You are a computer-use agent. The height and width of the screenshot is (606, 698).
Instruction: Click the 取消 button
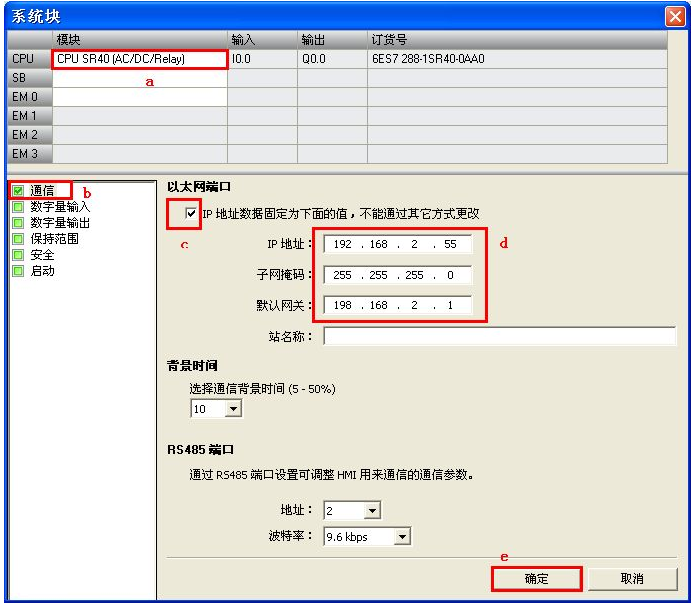(x=632, y=578)
